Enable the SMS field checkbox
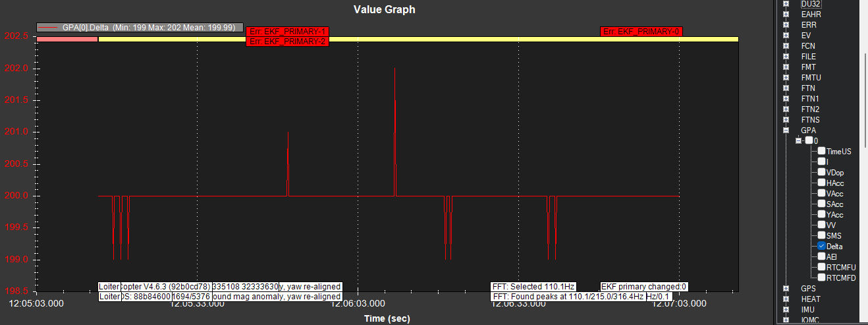The width and height of the screenshot is (868, 325). [821, 235]
